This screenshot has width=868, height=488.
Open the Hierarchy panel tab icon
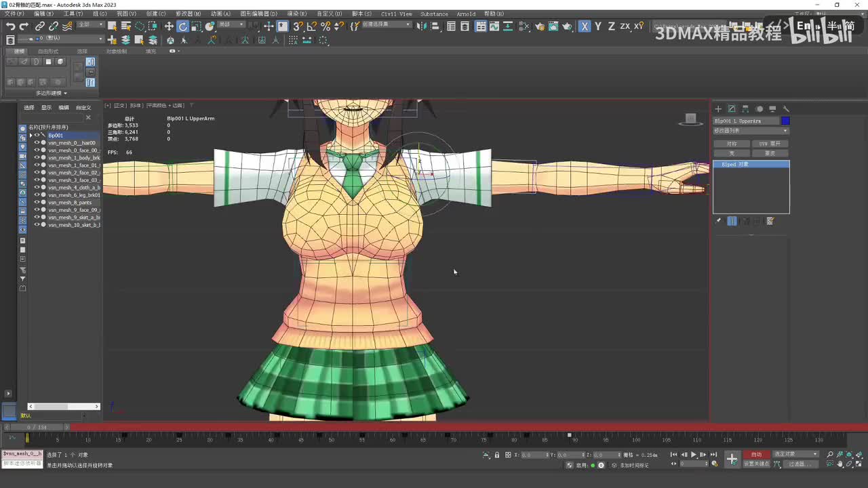click(x=745, y=108)
